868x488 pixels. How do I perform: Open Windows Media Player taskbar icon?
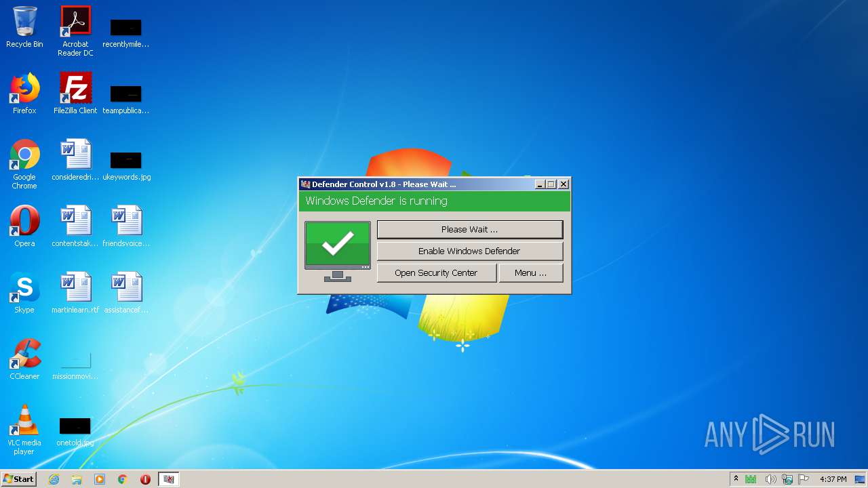(100, 479)
